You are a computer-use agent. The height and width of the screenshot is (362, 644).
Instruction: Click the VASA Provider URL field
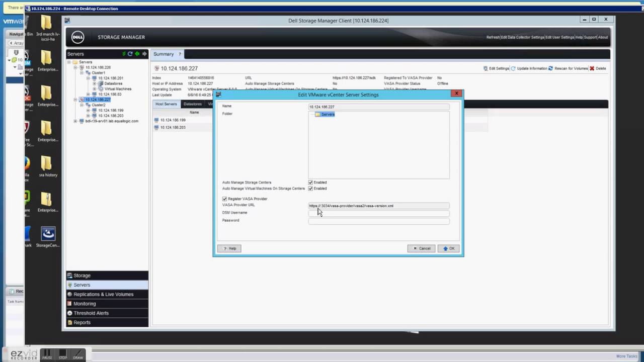point(378,206)
